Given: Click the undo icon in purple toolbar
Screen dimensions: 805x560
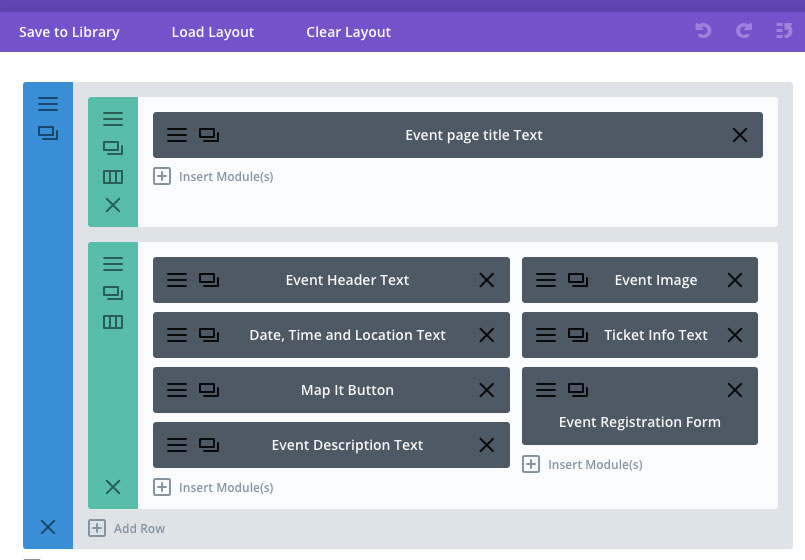Looking at the screenshot, I should coord(703,31).
